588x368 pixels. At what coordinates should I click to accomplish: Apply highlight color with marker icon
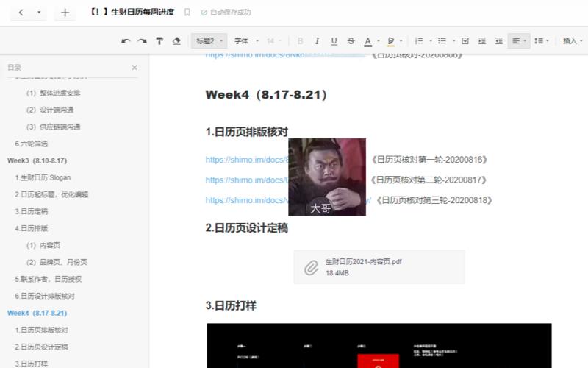(391, 41)
